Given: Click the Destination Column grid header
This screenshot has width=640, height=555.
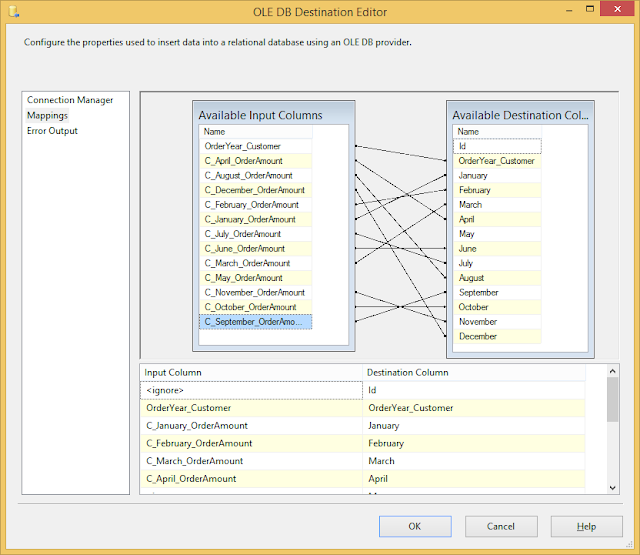Looking at the screenshot, I should 483,372.
